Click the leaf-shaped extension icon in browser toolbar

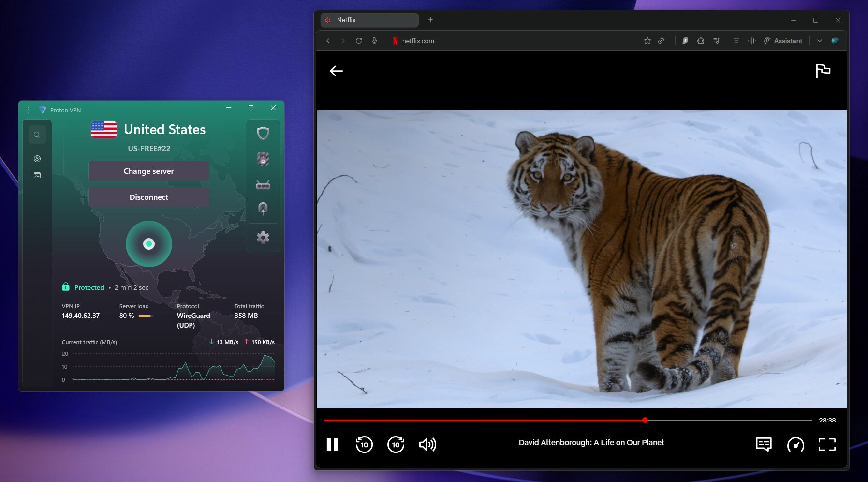click(x=685, y=41)
